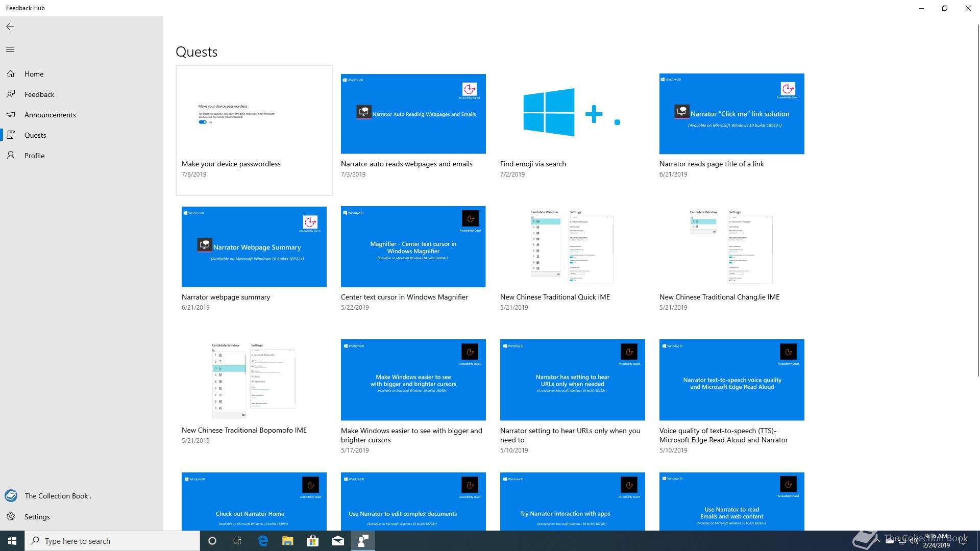Click the taskbar search box

click(x=112, y=541)
